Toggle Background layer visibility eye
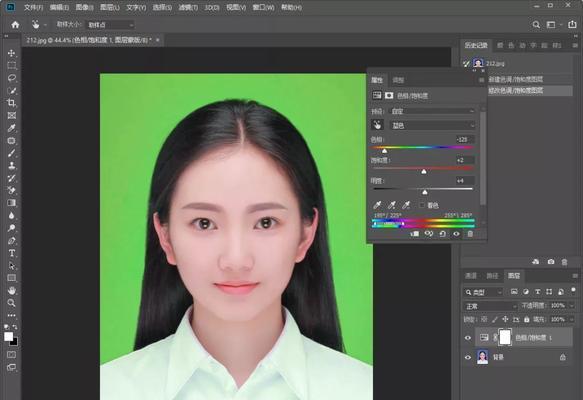Image resolution: width=583 pixels, height=400 pixels. point(468,357)
